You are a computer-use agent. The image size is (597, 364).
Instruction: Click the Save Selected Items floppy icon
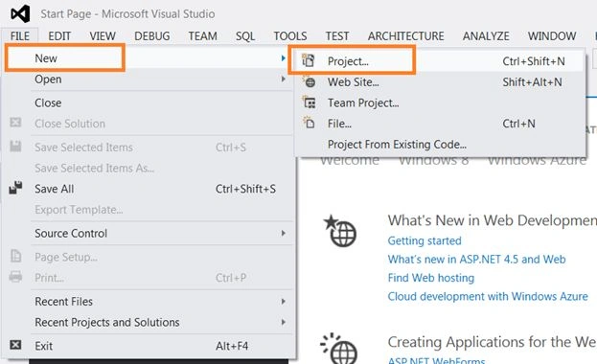(15, 147)
